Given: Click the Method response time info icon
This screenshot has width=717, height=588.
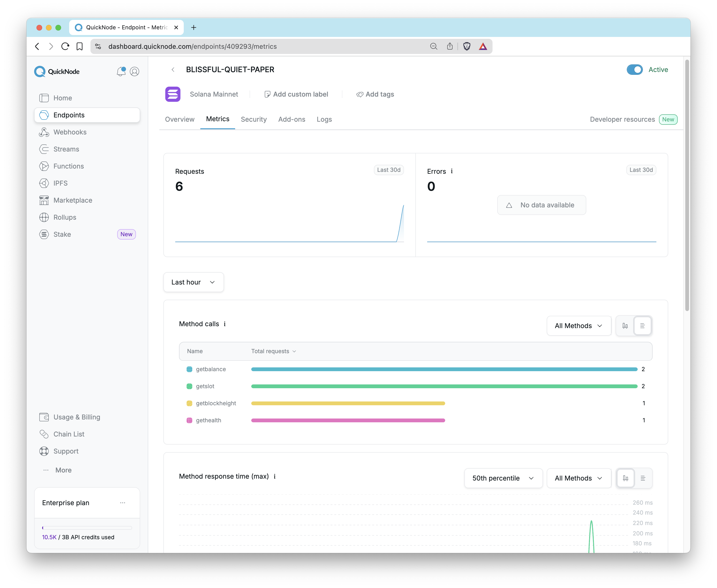Looking at the screenshot, I should pyautogui.click(x=274, y=476).
